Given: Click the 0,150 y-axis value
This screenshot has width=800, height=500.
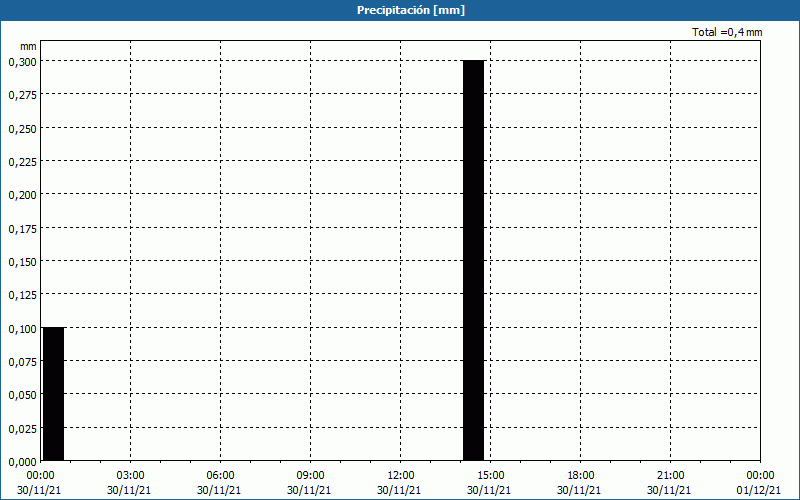Looking at the screenshot, I should coord(22,262).
